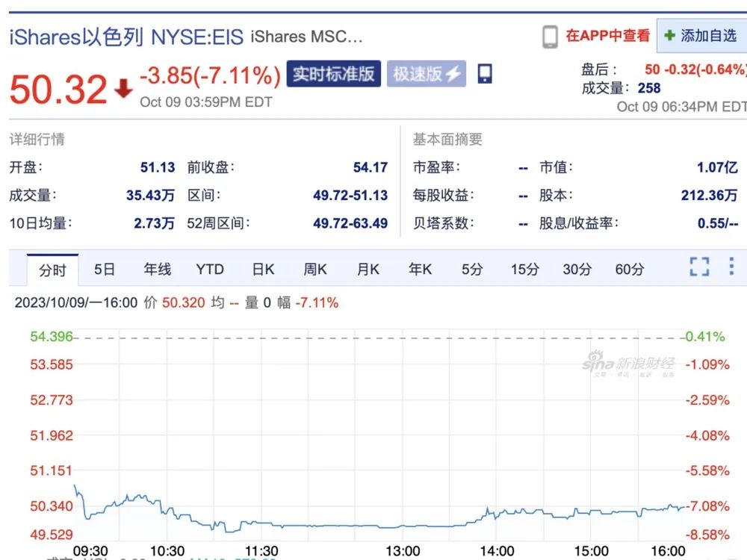
Task: Click the green plus icon in 添加自选
Action: coord(669,35)
